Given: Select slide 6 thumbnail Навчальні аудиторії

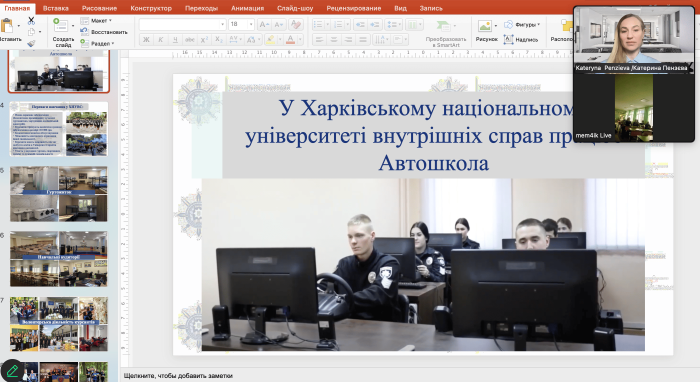Looking at the screenshot, I should 58,259.
